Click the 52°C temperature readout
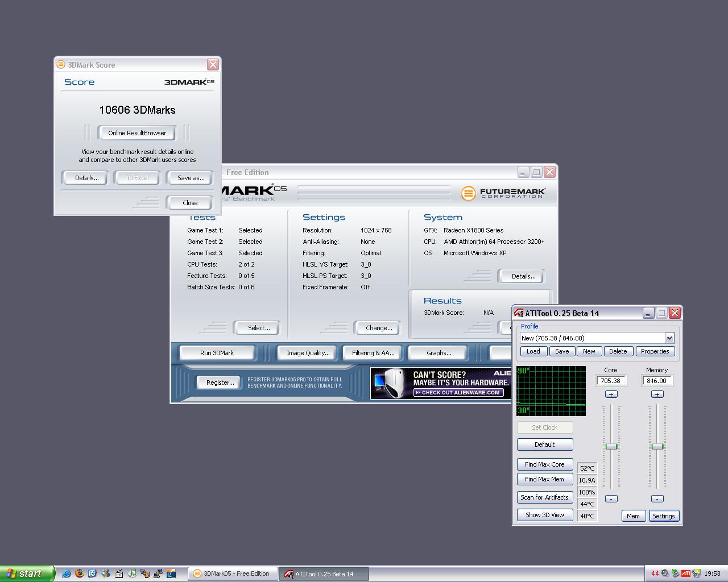Viewport: 728px width, 582px height. (x=587, y=468)
